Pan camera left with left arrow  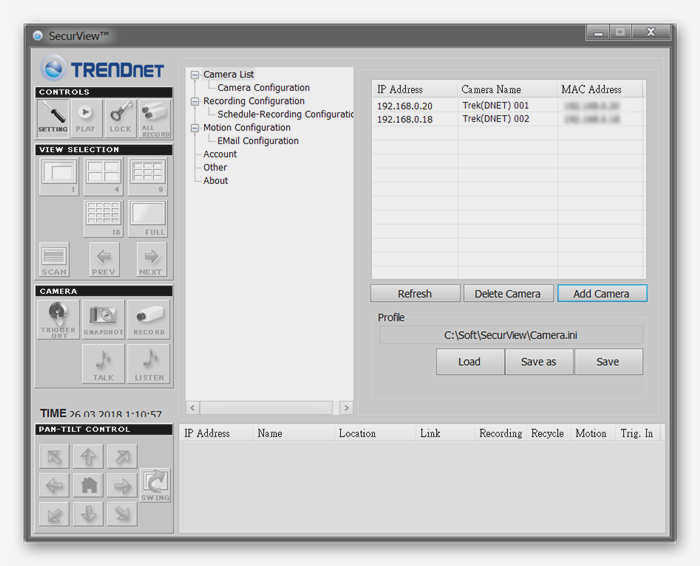(x=54, y=485)
